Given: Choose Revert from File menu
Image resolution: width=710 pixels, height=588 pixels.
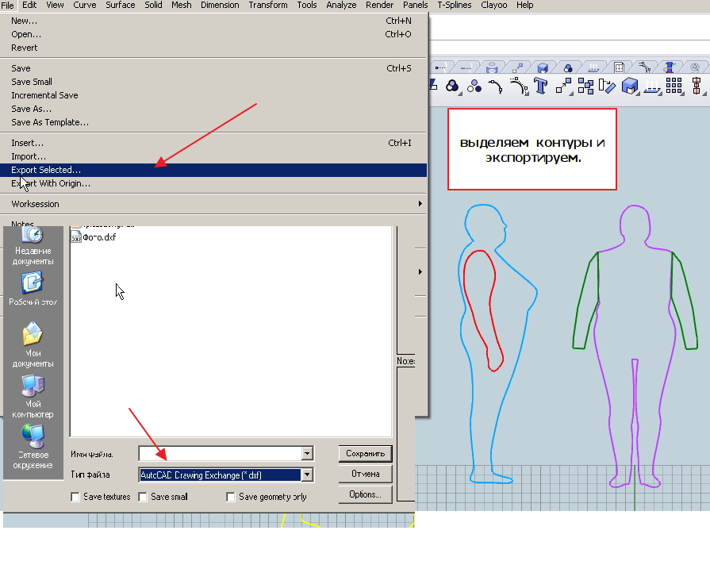Looking at the screenshot, I should (213, 48).
